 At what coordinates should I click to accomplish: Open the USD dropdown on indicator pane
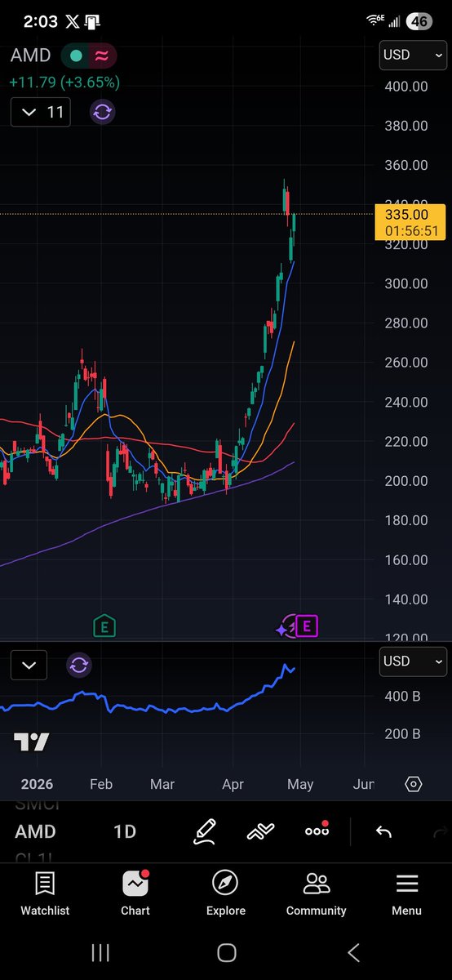(413, 661)
